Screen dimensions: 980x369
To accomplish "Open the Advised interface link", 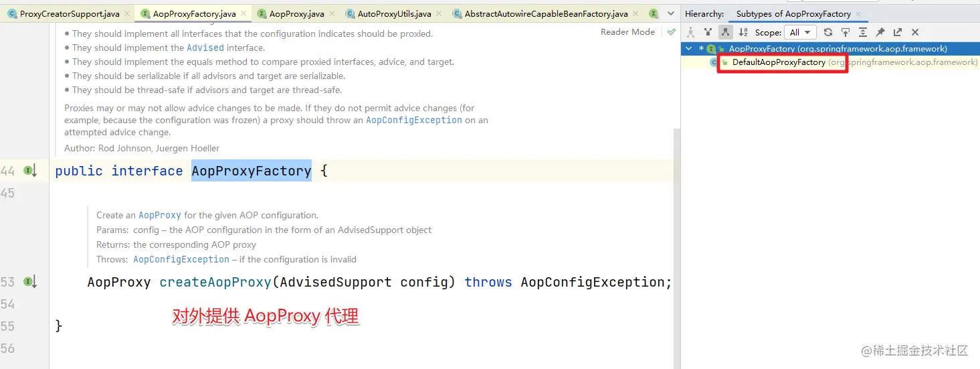I will 205,48.
